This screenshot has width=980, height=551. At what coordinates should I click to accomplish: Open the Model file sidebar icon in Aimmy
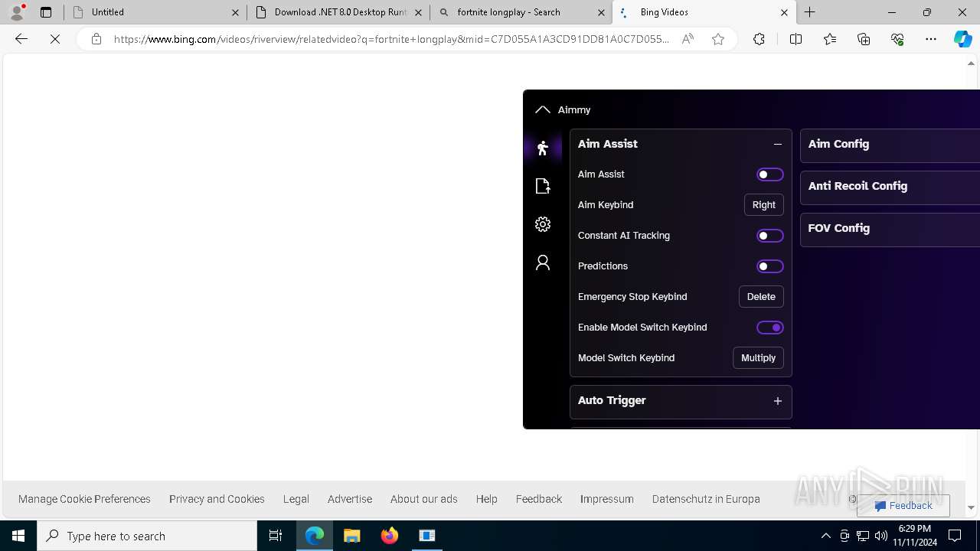pyautogui.click(x=543, y=186)
